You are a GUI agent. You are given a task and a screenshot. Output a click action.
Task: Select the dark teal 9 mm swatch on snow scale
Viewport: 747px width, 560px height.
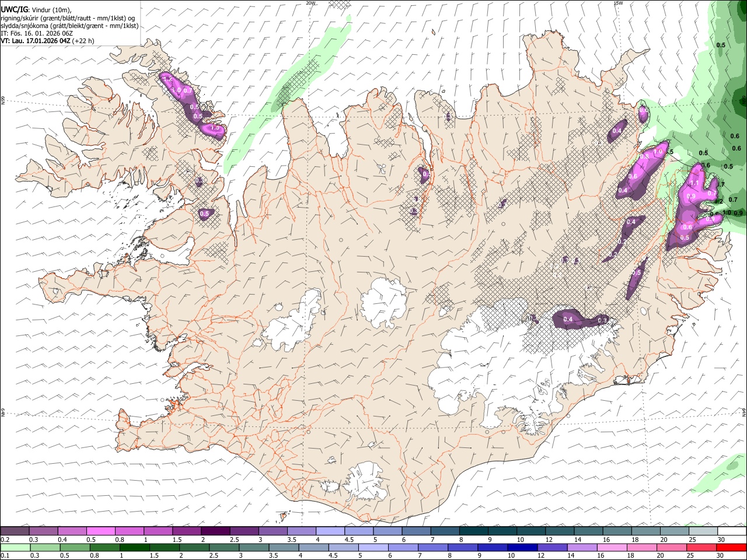point(502,531)
